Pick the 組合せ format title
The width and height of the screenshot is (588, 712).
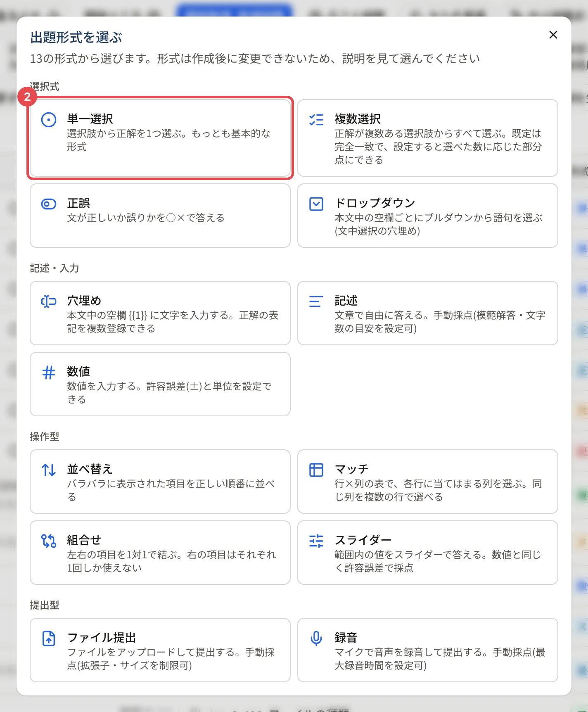pyautogui.click(x=84, y=540)
